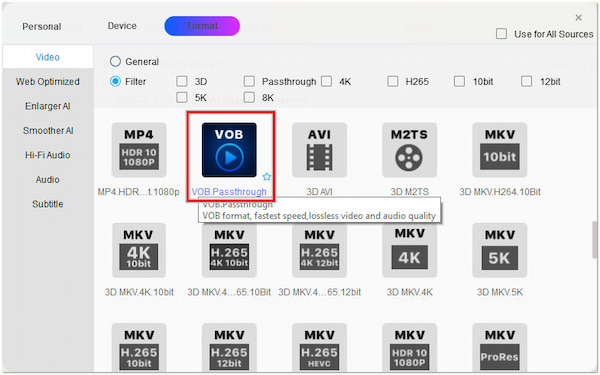This screenshot has height=375, width=600.
Task: Close the format selection dialog
Action: 579,18
